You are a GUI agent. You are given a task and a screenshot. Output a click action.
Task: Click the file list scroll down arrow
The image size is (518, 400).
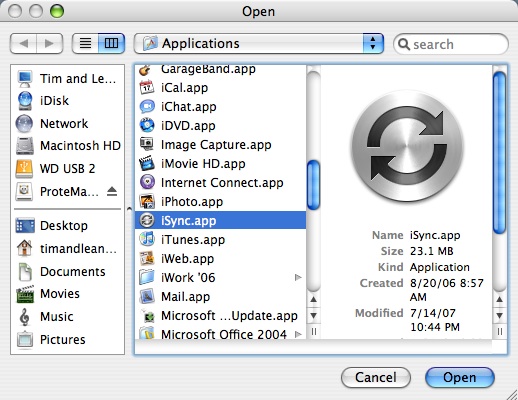313,315
